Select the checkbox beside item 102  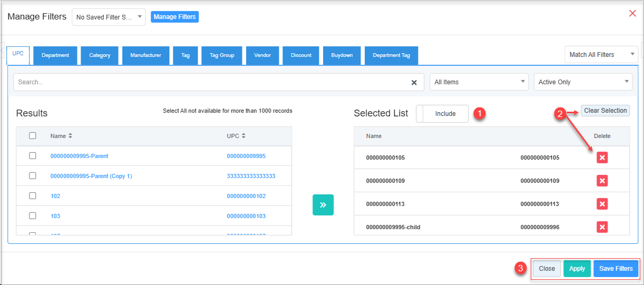(33, 196)
